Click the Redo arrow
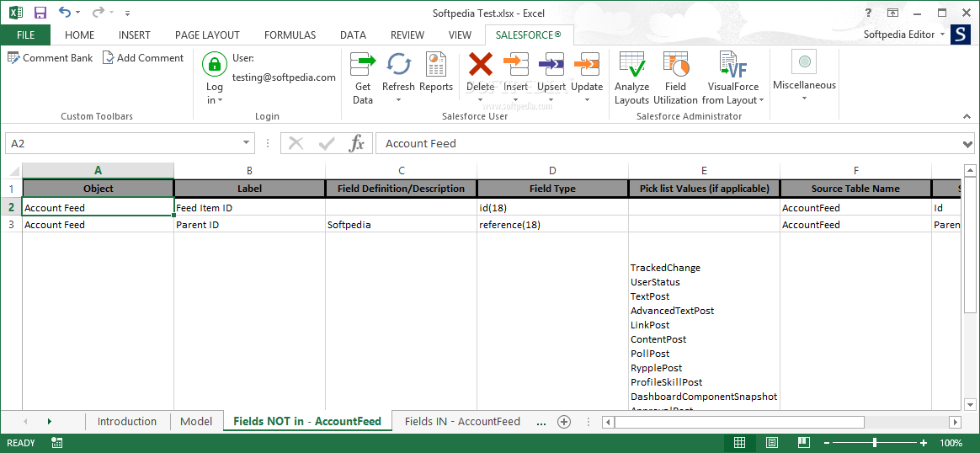Screen dimensions: 980x453 click(99, 12)
